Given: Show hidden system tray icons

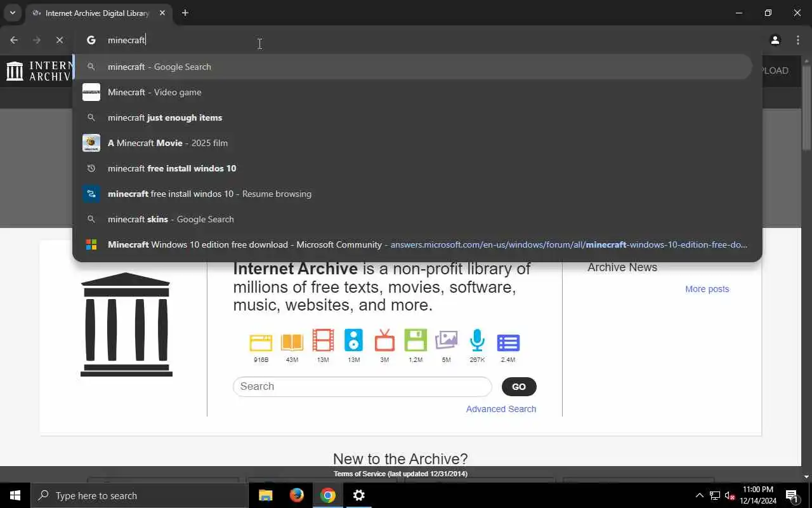Looking at the screenshot, I should click(x=700, y=495).
